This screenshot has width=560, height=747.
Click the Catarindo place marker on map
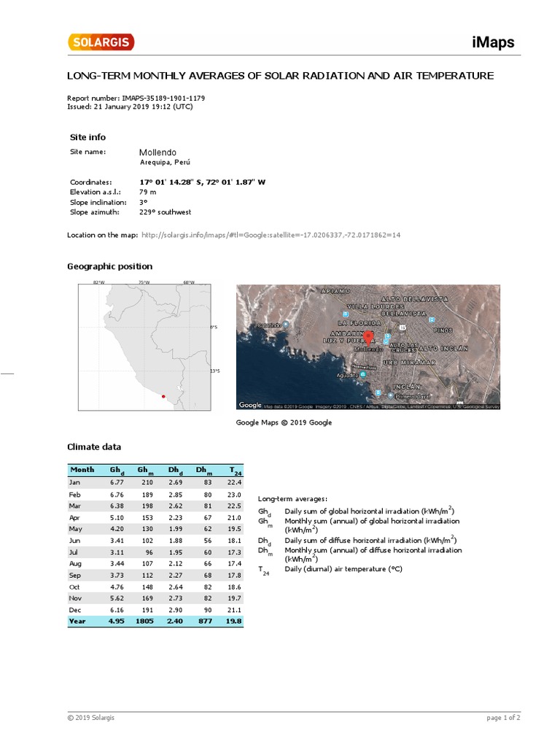pyautogui.click(x=286, y=325)
